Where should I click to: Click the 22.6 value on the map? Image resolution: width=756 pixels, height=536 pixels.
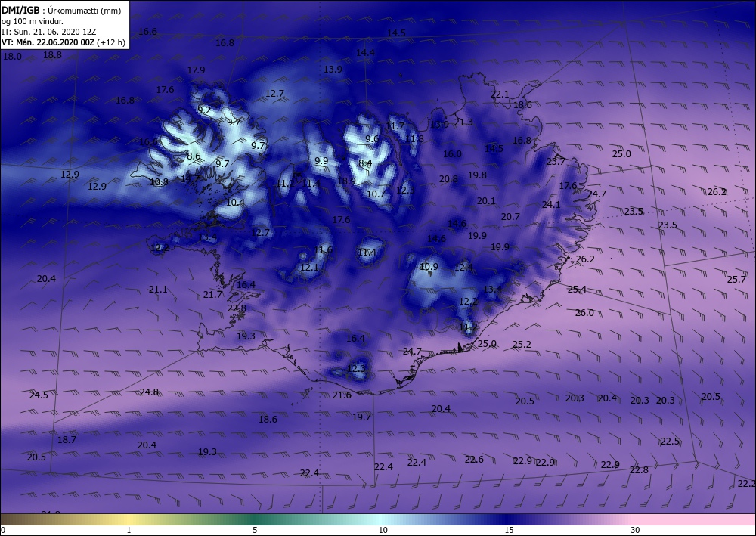[x=474, y=460]
